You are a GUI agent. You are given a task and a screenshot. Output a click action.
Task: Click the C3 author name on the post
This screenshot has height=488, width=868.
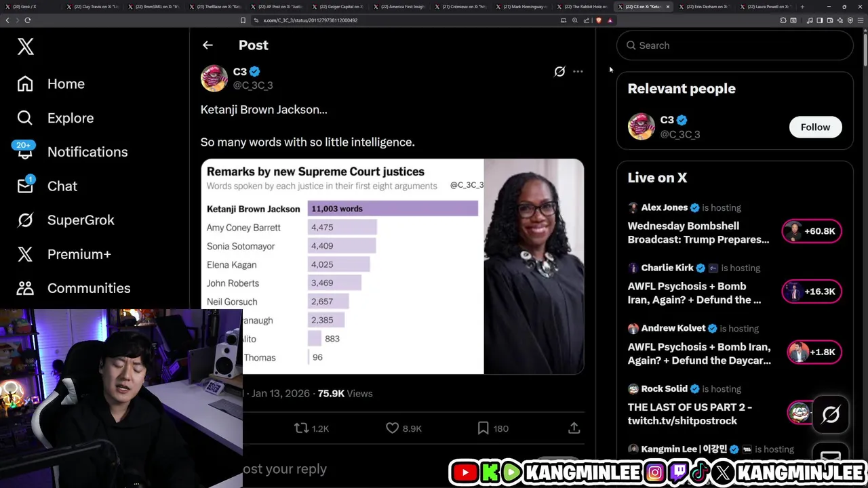pos(240,71)
